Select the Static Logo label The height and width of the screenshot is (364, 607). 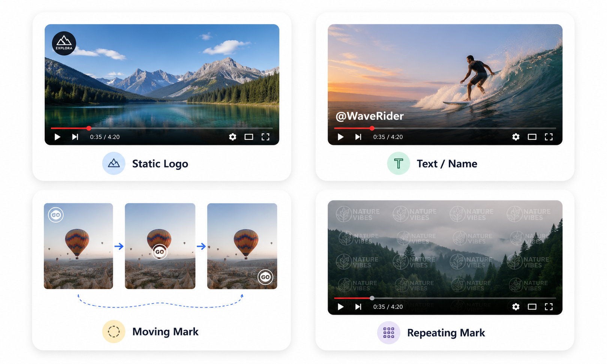coord(160,164)
